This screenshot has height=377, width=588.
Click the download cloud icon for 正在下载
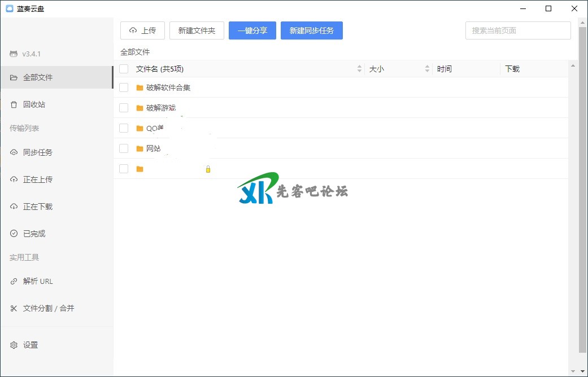coord(14,207)
